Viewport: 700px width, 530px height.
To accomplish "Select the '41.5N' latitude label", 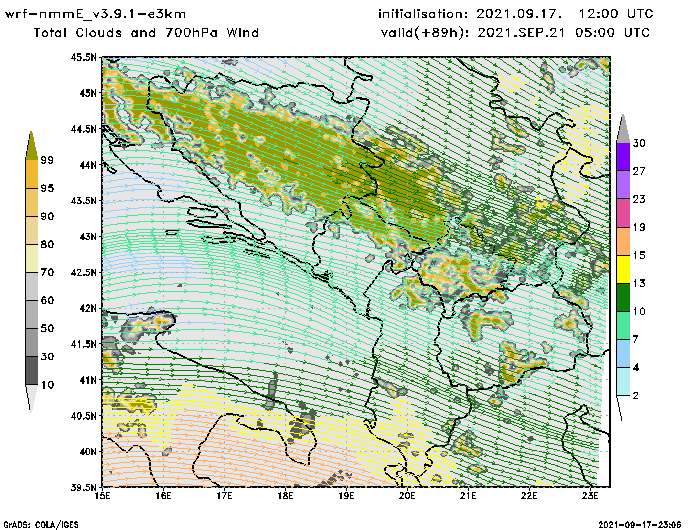I will [x=83, y=344].
